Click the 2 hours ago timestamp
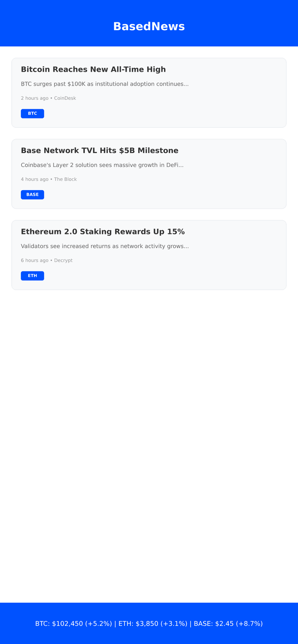This screenshot has width=298, height=644. pyautogui.click(x=34, y=98)
